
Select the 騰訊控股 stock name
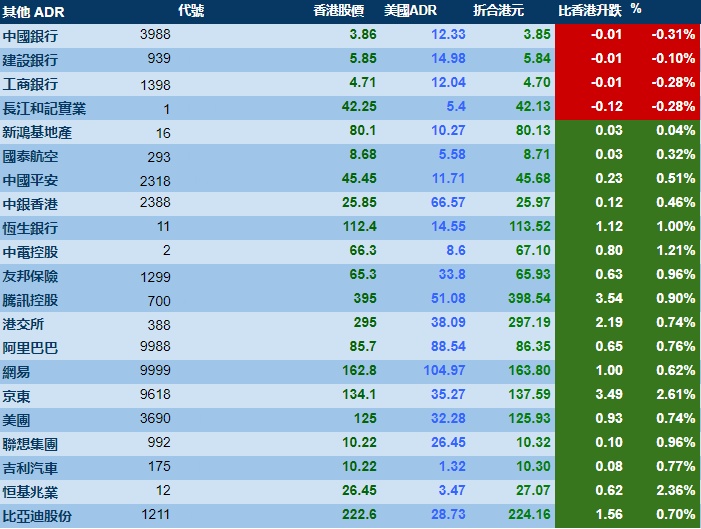(30, 300)
